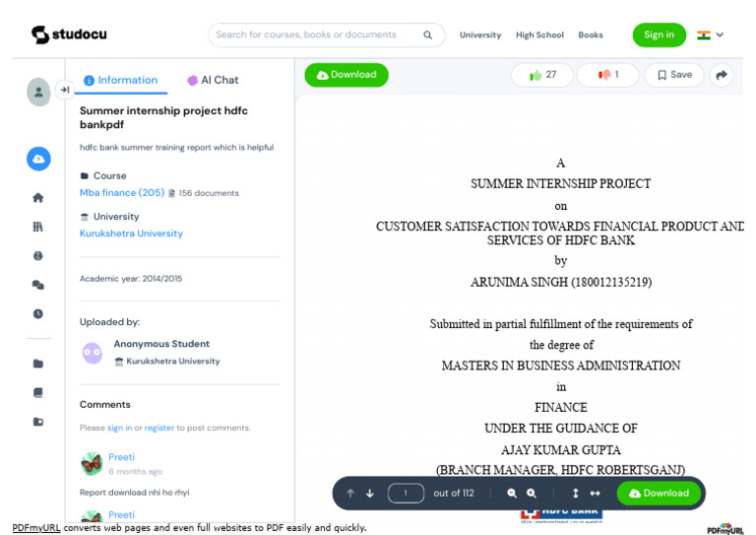Screen dimensions: 756x535
Task: Click 'AJAY KUMAR GUPTA' in document
Action: coord(561,449)
